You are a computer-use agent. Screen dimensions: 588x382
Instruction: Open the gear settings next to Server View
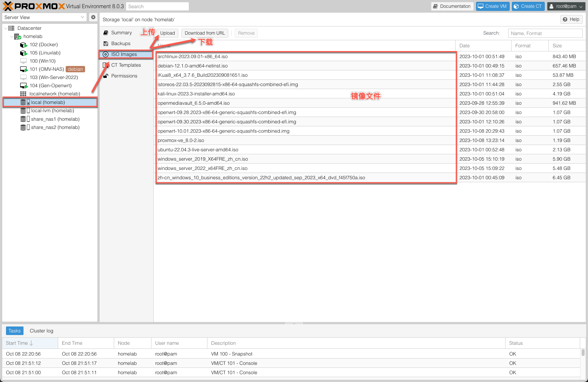(93, 17)
